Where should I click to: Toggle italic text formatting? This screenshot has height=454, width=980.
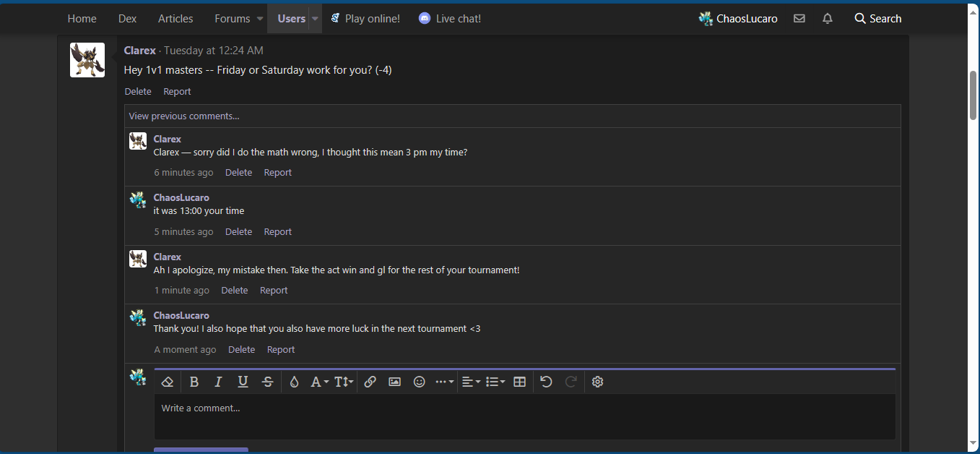[218, 382]
